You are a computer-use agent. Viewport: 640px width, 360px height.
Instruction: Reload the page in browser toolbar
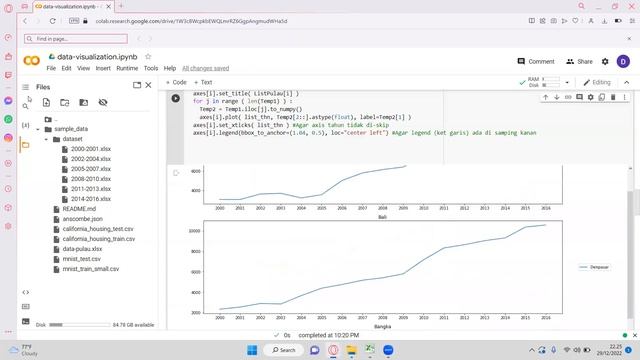tap(52, 21)
